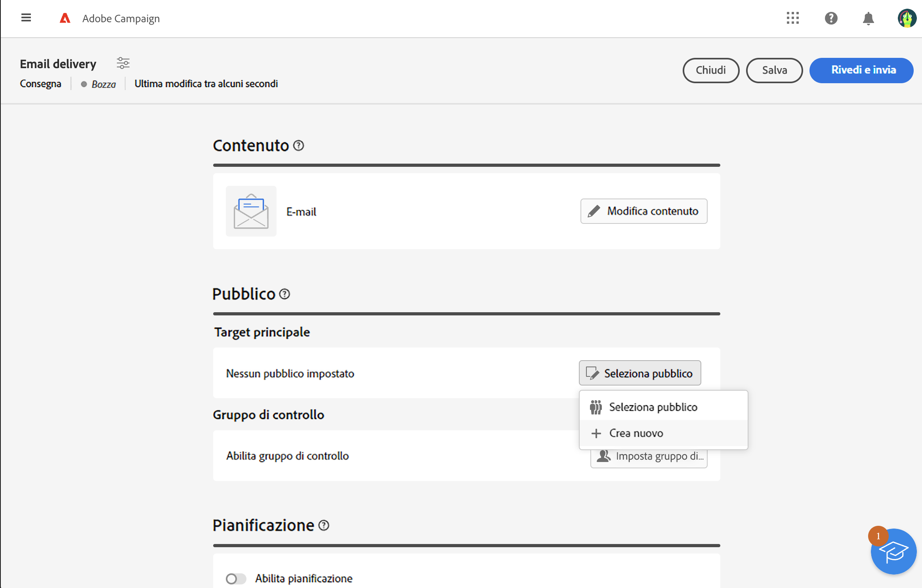Open the help question mark icon
The image size is (922, 588).
coord(831,18)
